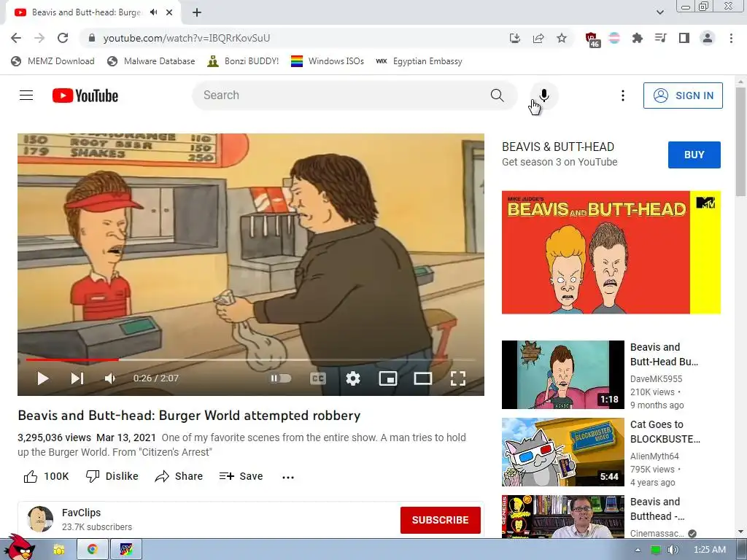Toggle closed captions CC button
747x560 pixels.
click(x=318, y=378)
